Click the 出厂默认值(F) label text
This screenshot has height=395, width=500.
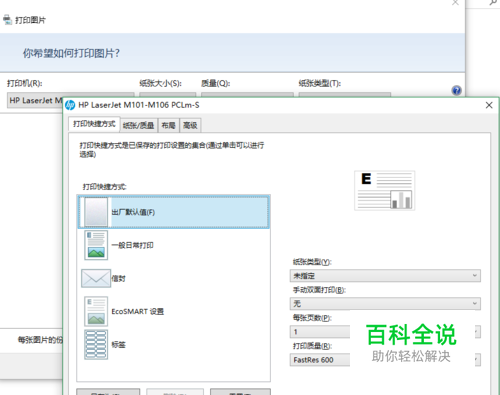pyautogui.click(x=133, y=212)
